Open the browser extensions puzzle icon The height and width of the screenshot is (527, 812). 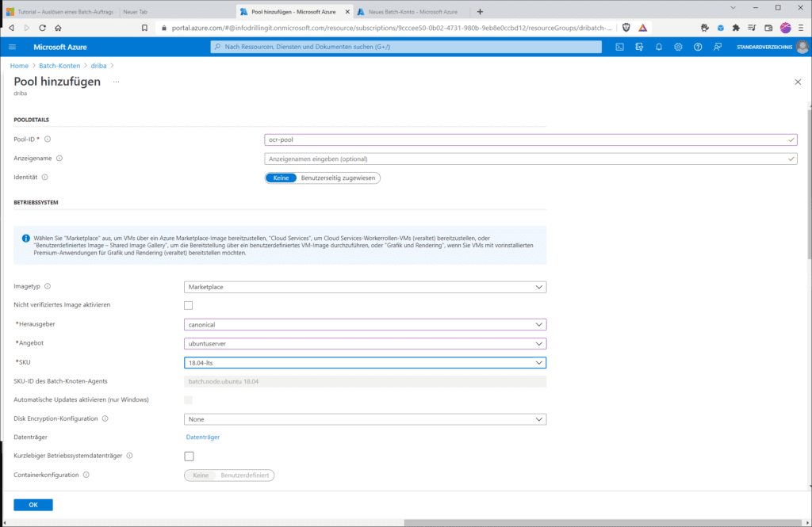coord(736,28)
